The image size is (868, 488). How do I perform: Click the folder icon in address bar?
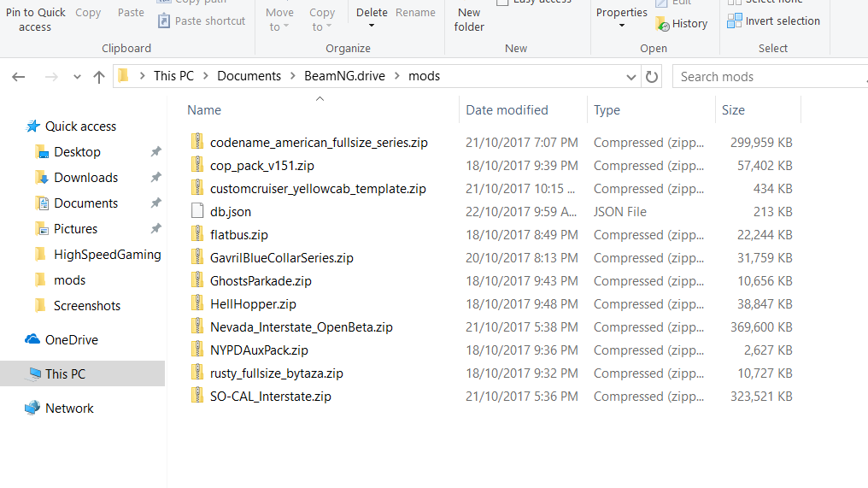pos(123,75)
